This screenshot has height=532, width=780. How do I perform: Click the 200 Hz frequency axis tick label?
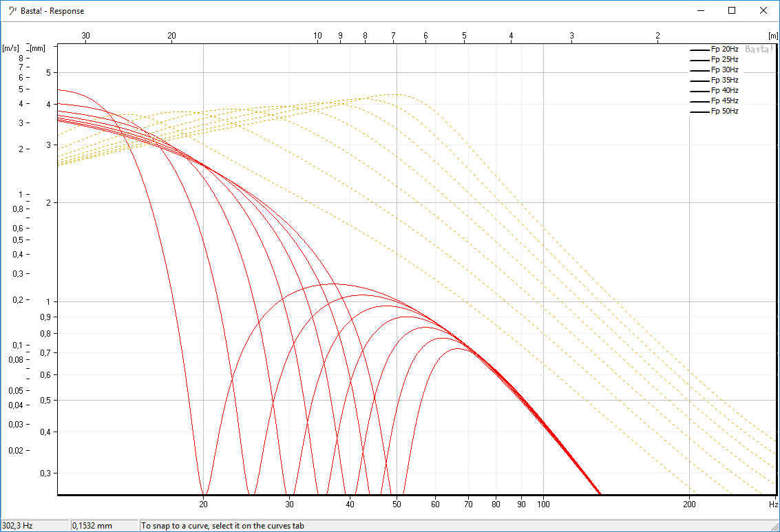(x=689, y=504)
